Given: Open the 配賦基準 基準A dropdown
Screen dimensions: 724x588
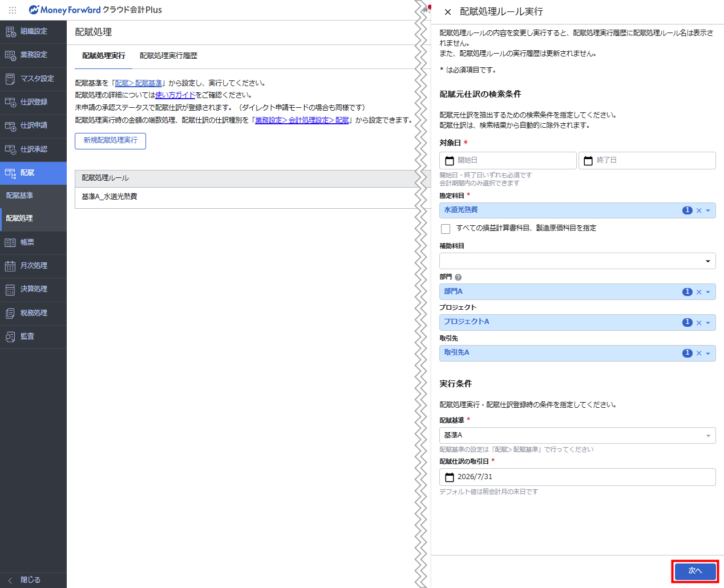Looking at the screenshot, I should [577, 436].
